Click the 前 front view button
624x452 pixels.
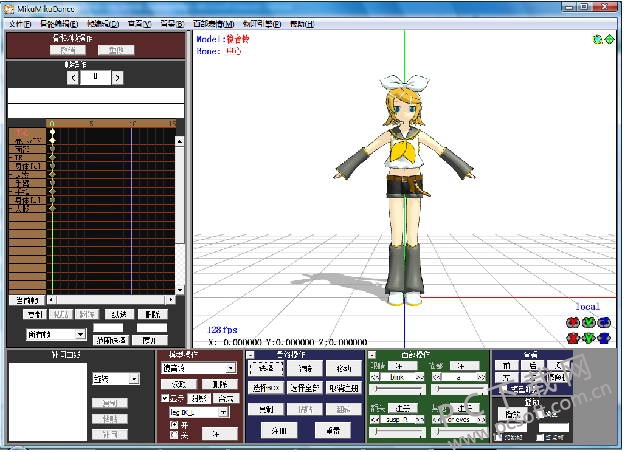point(507,365)
